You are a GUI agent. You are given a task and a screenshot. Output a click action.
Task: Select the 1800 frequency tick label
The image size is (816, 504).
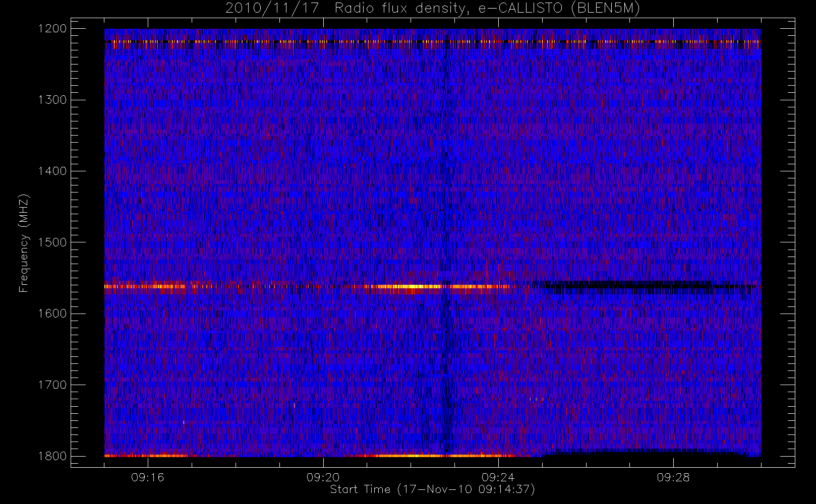tap(52, 456)
